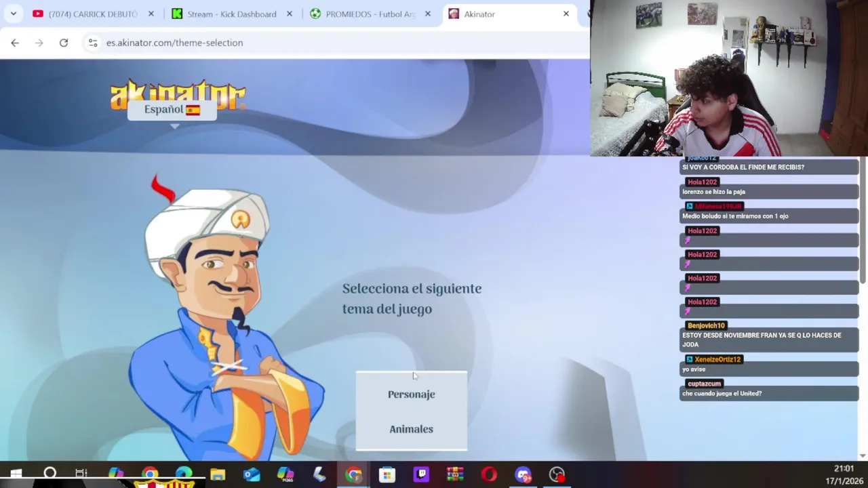
Task: Click the "ESTOY DESDE NOVIEMBRE FRAN" chat message
Action: (762, 340)
